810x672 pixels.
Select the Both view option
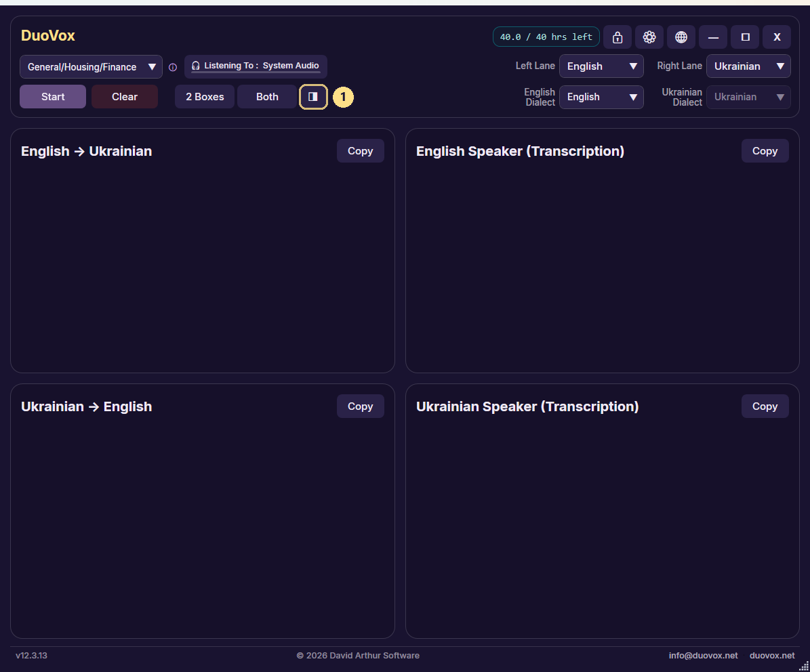click(267, 96)
